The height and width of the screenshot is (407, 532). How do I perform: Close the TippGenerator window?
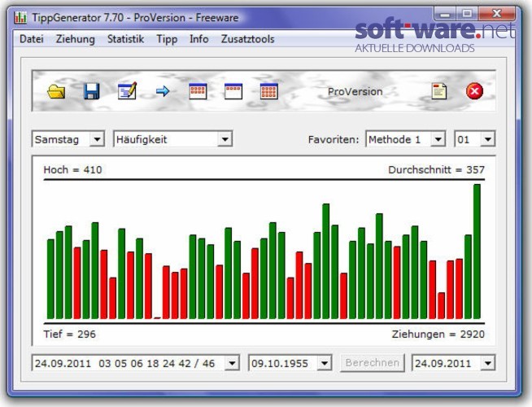497,15
